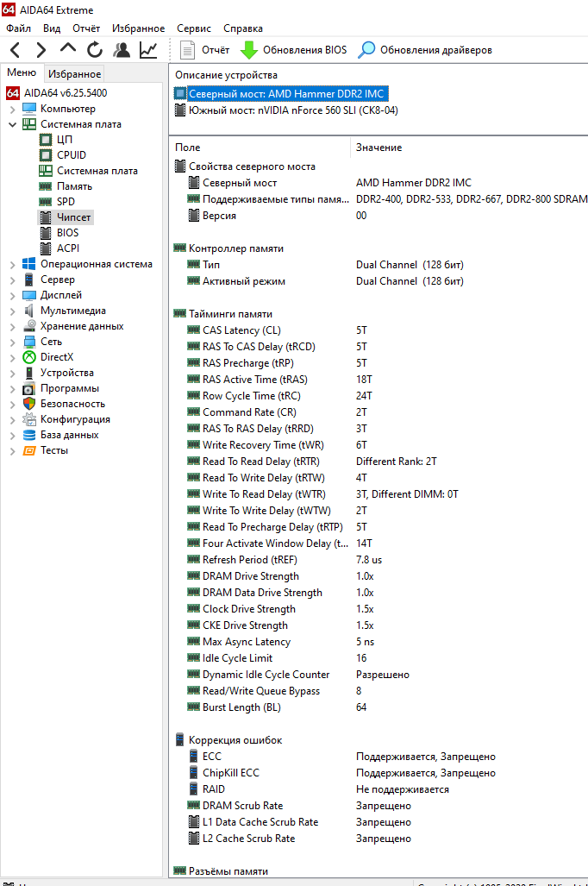This screenshot has width=588, height=886.
Task: Open the Файл menu
Action: (19, 28)
